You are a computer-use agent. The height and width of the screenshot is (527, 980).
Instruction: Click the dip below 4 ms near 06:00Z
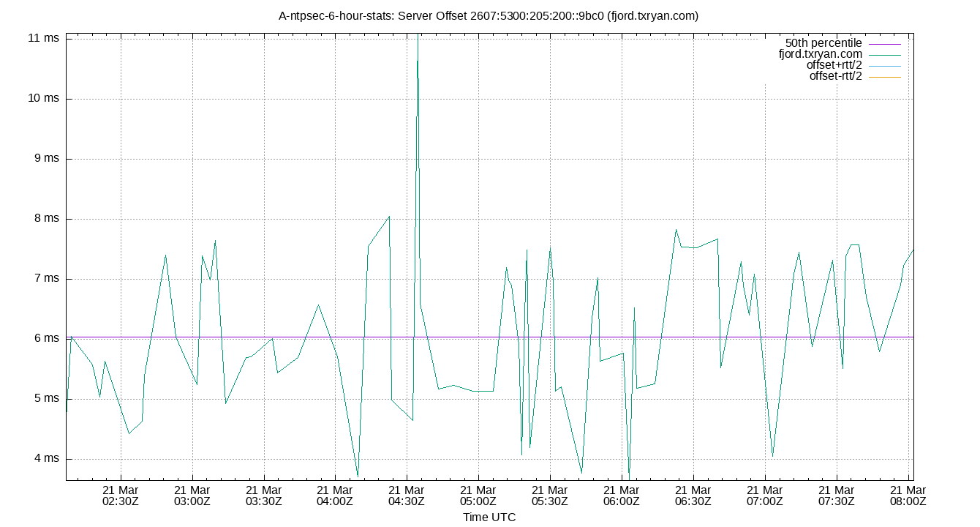[629, 472]
